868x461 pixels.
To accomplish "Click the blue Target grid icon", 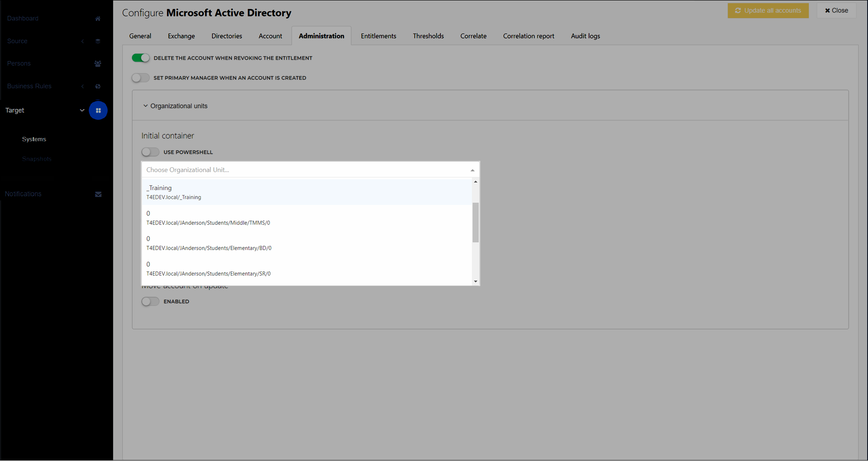I will coord(98,110).
